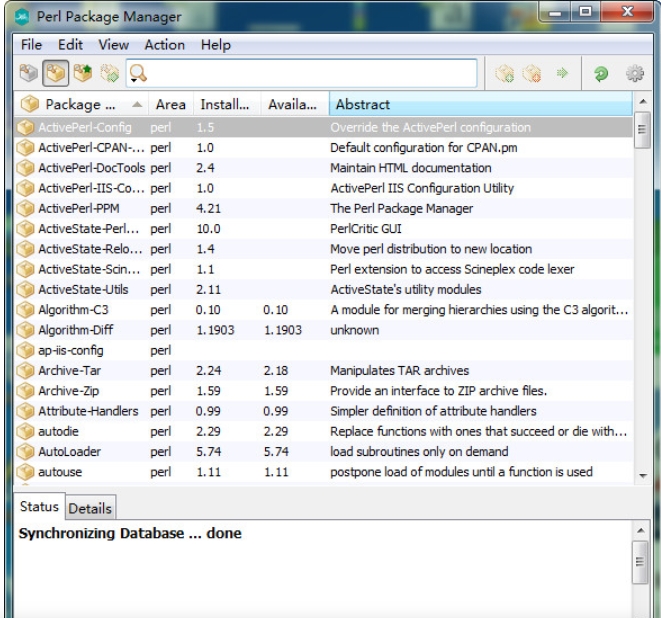Run marked actions with green arrow icon
661x618 pixels.
[x=563, y=73]
